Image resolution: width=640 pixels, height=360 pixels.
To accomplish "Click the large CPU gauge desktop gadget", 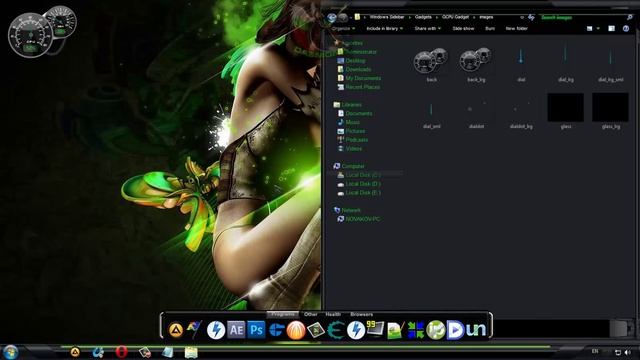I will pyautogui.click(x=30, y=35).
